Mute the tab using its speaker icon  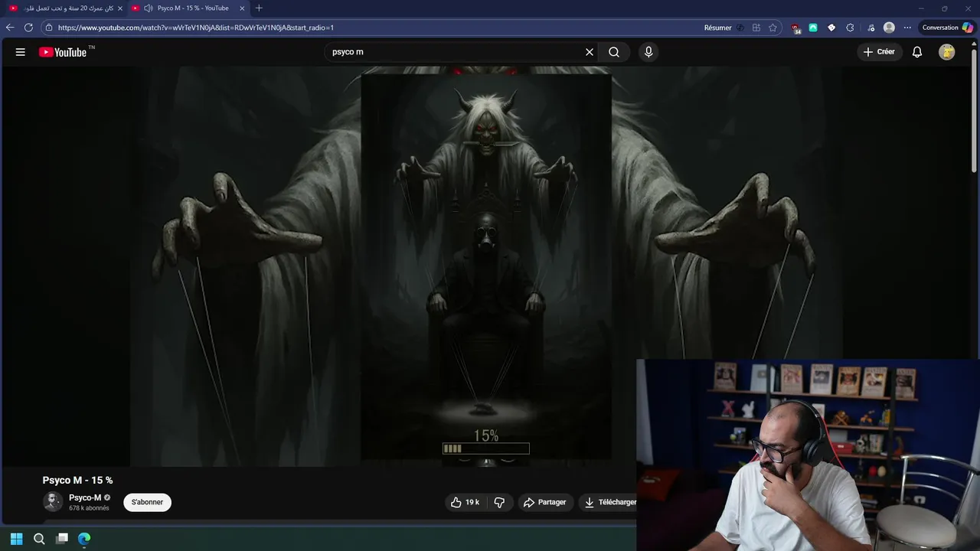pos(148,8)
